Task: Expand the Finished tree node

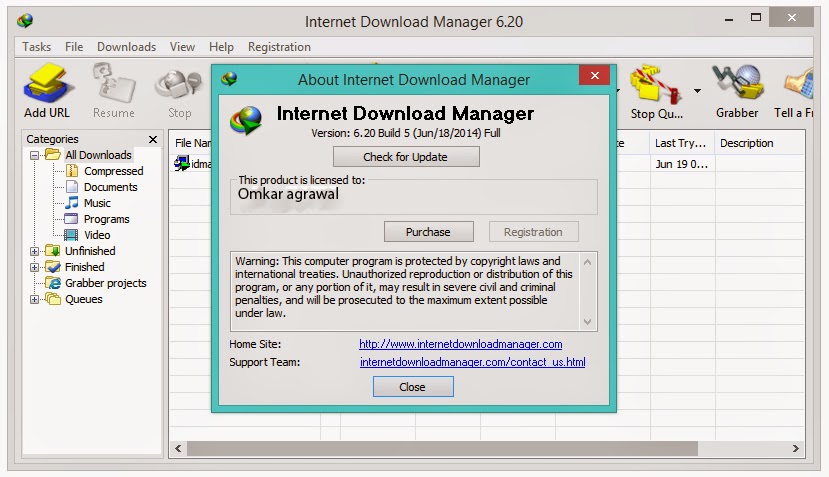Action: pyautogui.click(x=34, y=267)
